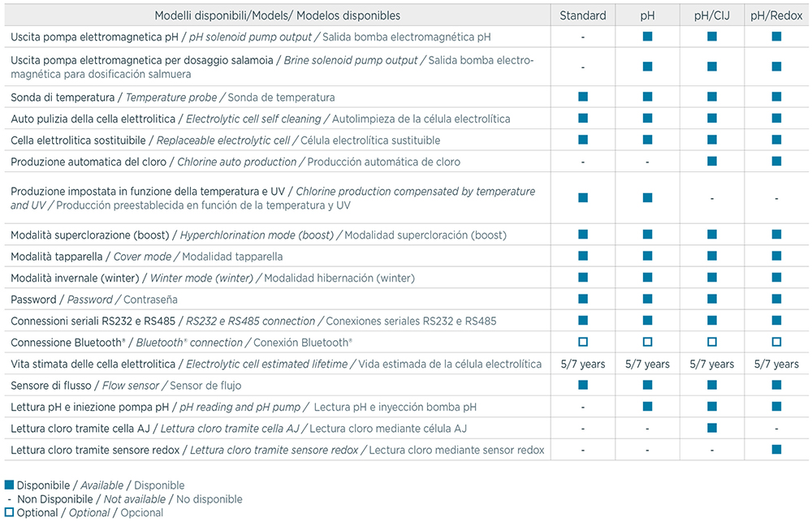
Task: Tick the Standard Bluetooth connection optional box
Action: click(x=582, y=342)
